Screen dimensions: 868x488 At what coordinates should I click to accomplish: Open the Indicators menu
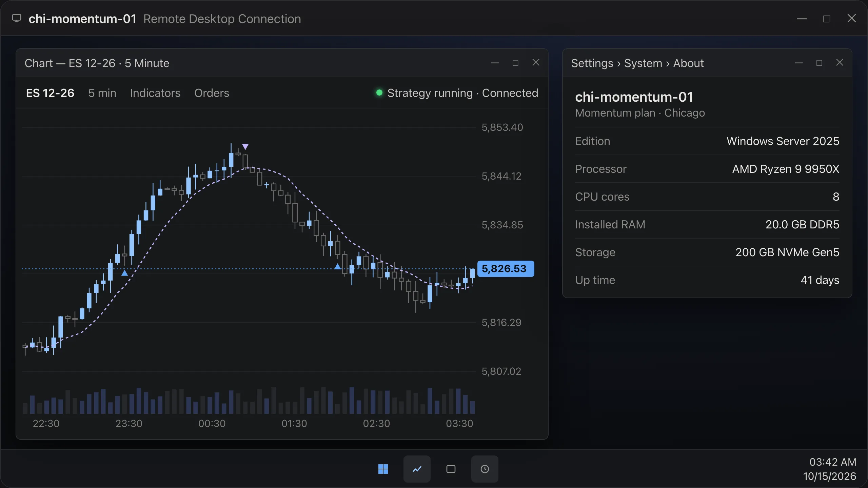(x=155, y=93)
